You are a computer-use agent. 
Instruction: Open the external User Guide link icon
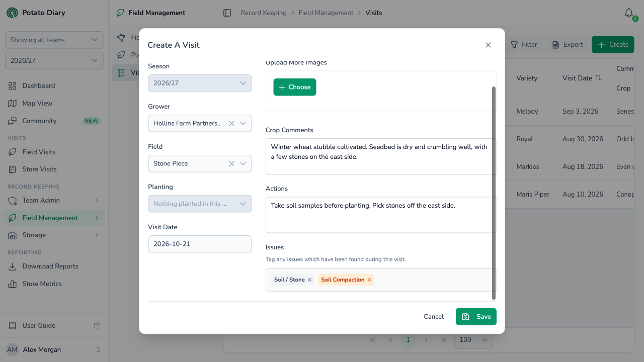click(97, 325)
